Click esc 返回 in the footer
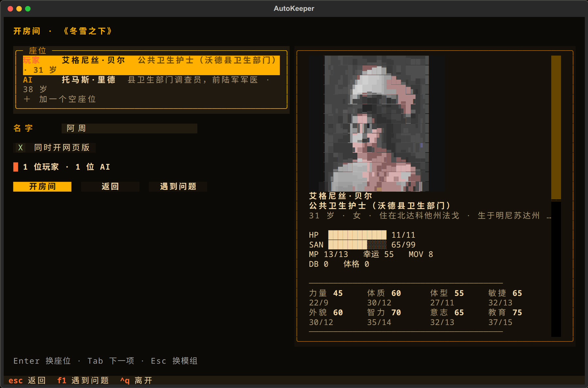This screenshot has width=588, height=388. pos(27,380)
